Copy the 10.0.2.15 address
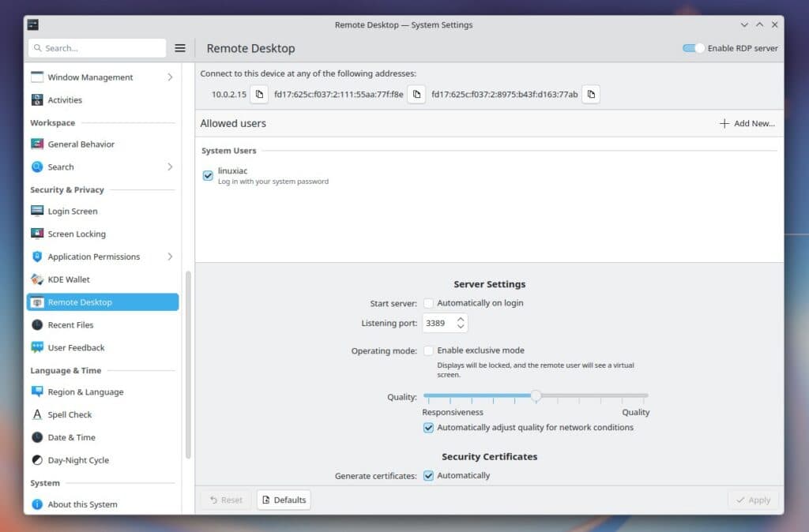 click(259, 95)
